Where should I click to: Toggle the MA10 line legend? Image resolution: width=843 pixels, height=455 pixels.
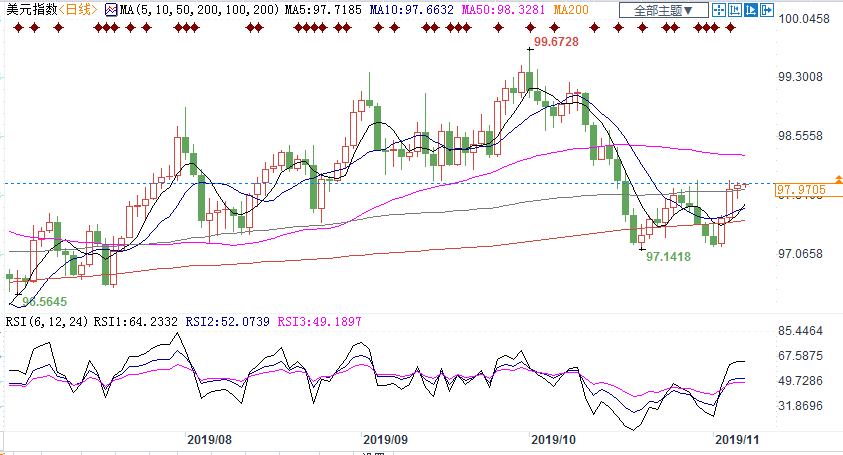click(398, 10)
